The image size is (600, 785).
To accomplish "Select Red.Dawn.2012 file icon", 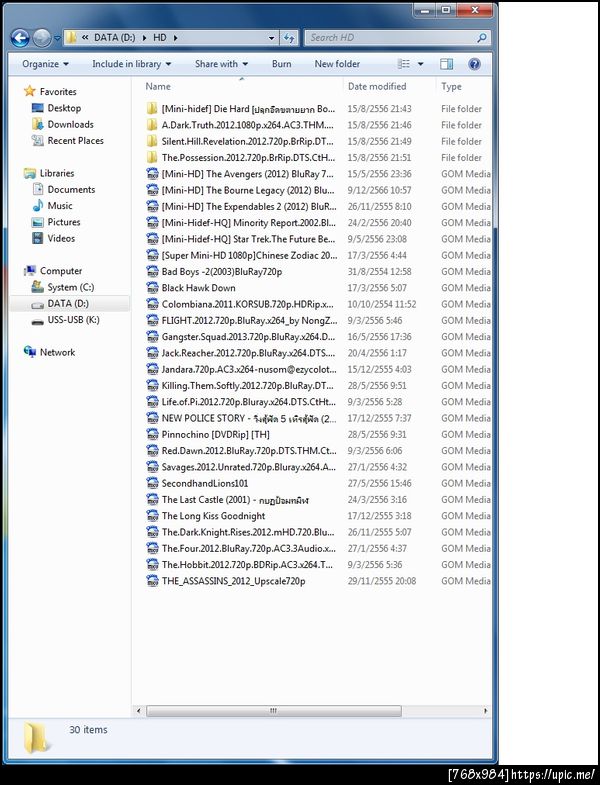I will [x=152, y=451].
